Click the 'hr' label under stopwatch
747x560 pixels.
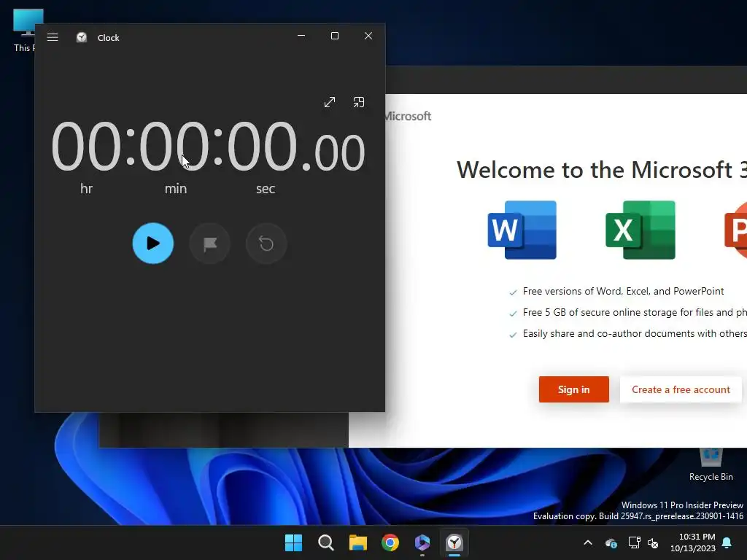click(x=86, y=189)
